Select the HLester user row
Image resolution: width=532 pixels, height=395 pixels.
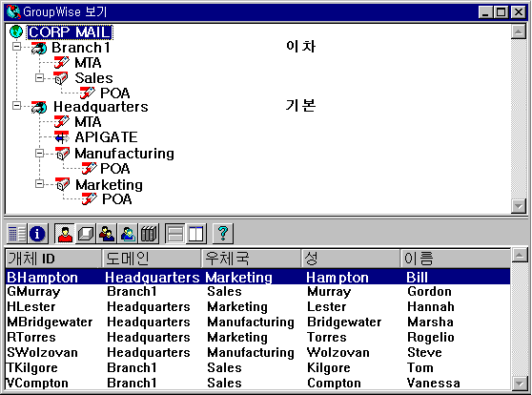[257, 306]
